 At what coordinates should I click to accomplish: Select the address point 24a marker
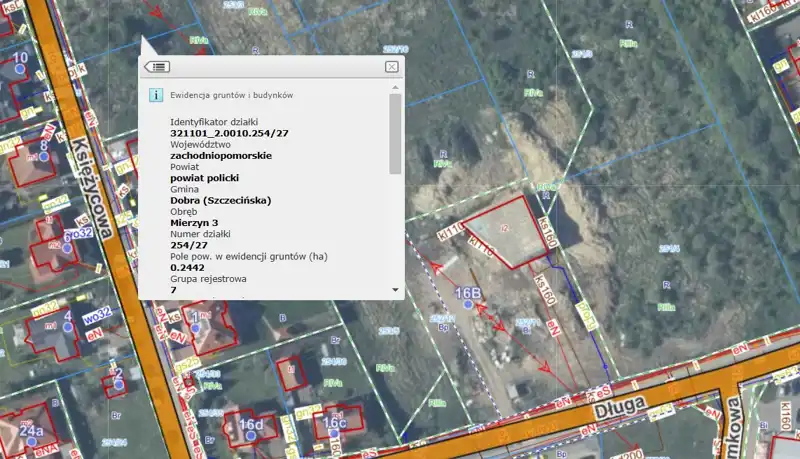click(32, 442)
